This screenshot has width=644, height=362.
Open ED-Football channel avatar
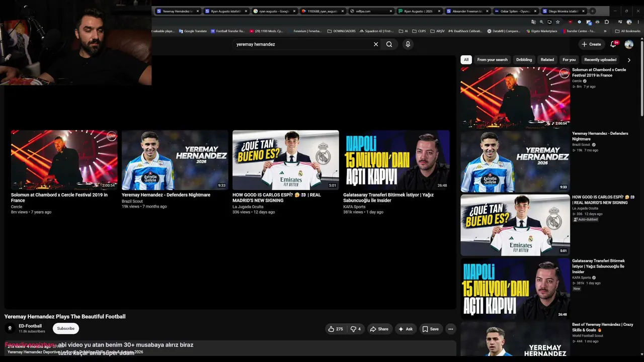click(10, 328)
